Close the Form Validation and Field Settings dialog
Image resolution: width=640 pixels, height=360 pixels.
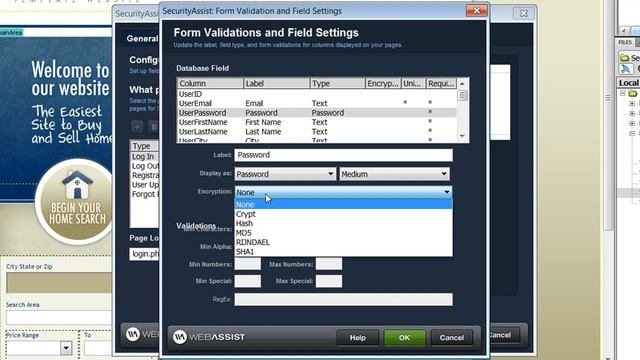(476, 11)
